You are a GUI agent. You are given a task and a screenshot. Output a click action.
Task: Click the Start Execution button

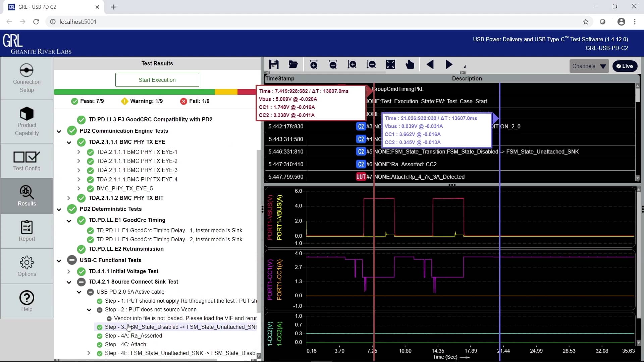[157, 80]
